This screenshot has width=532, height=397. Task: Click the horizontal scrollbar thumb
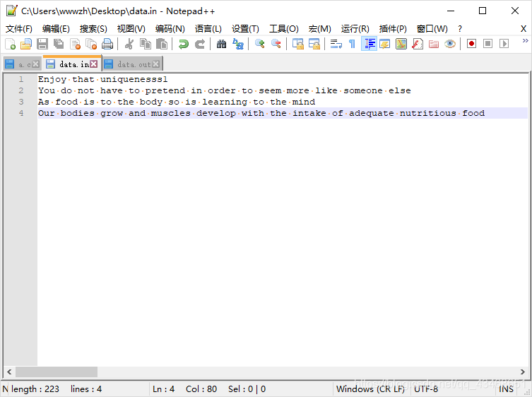point(57,372)
